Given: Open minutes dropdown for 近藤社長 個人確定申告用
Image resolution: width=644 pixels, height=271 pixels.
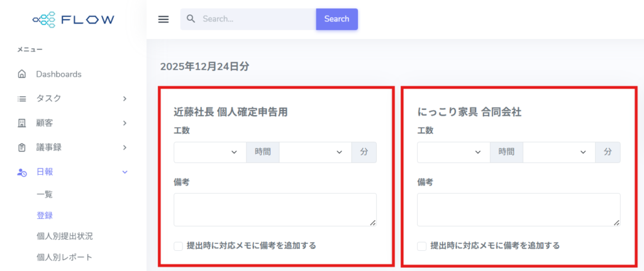Looking at the screenshot, I should [x=315, y=152].
